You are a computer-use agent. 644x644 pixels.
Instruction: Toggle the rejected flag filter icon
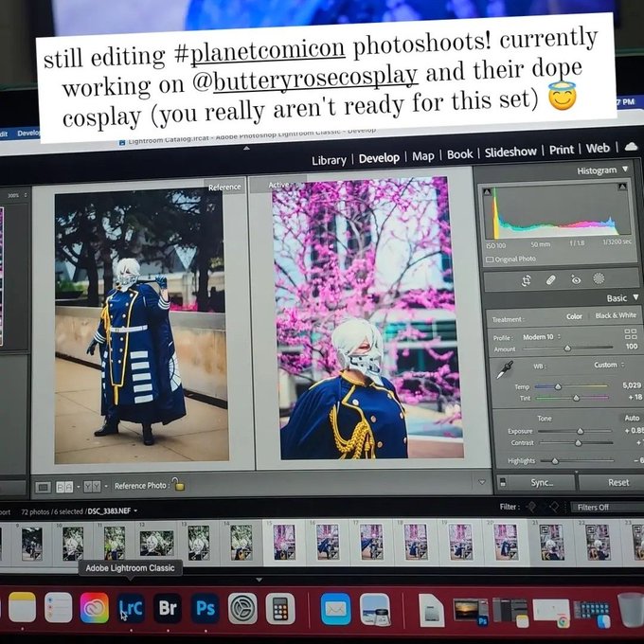point(554,508)
